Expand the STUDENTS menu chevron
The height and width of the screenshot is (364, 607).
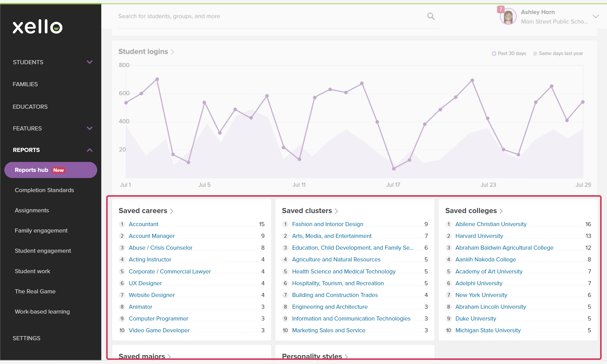click(90, 62)
